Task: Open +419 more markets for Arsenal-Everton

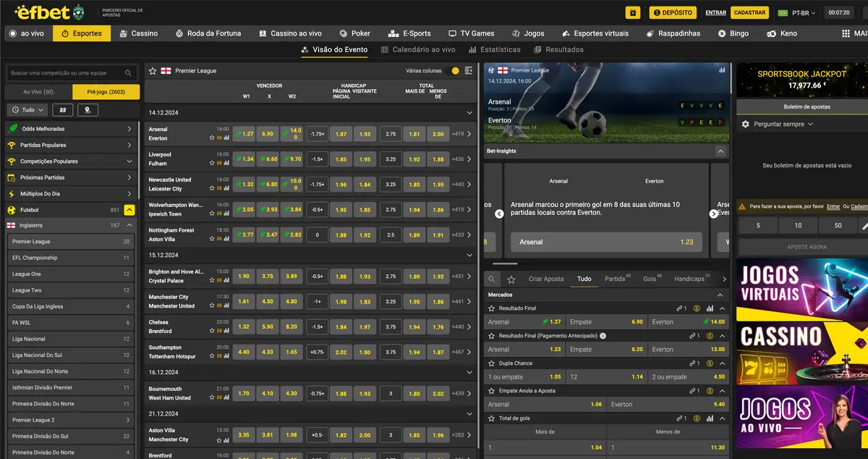Action: (461, 134)
